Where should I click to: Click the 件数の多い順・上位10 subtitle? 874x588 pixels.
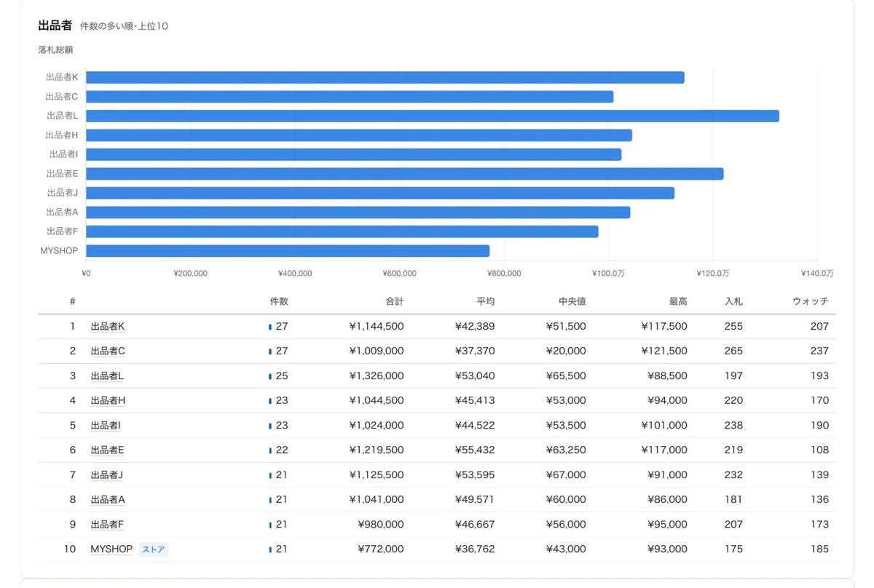click(124, 26)
